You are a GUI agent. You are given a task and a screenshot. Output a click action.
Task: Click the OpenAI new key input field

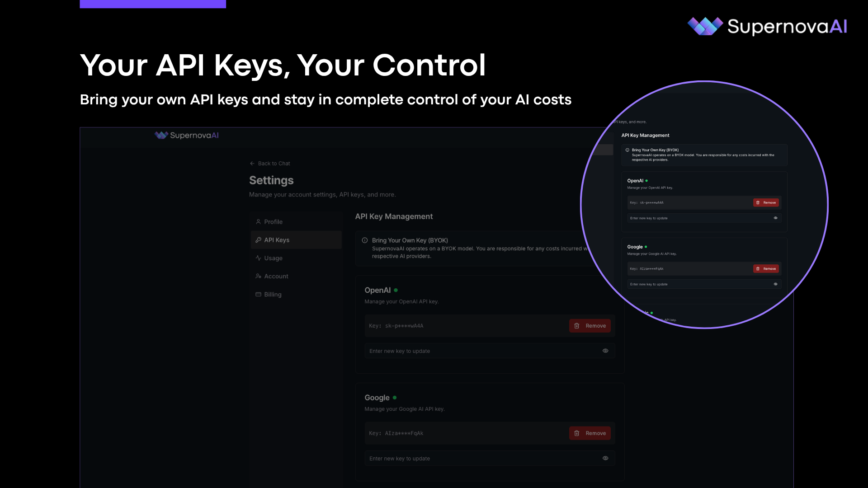[479, 351]
